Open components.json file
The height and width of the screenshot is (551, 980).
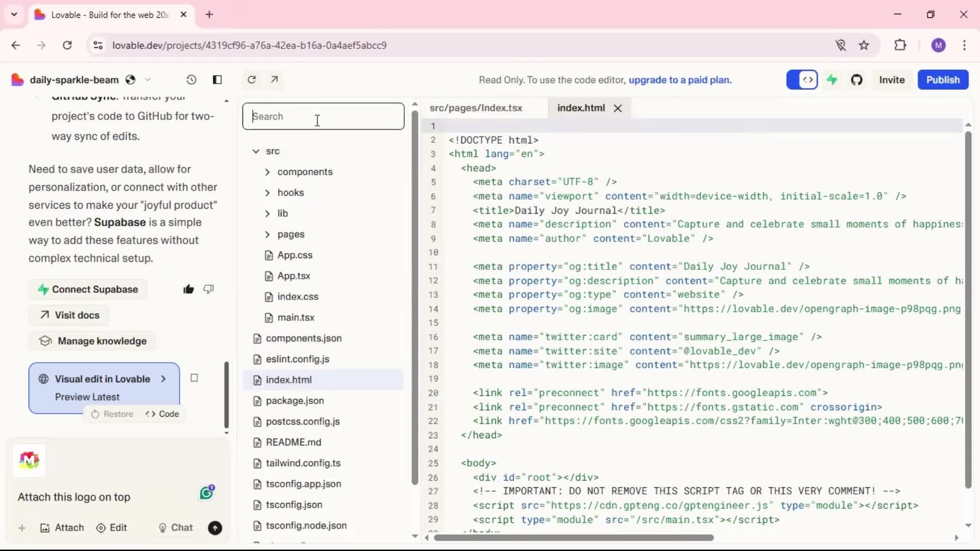point(303,338)
